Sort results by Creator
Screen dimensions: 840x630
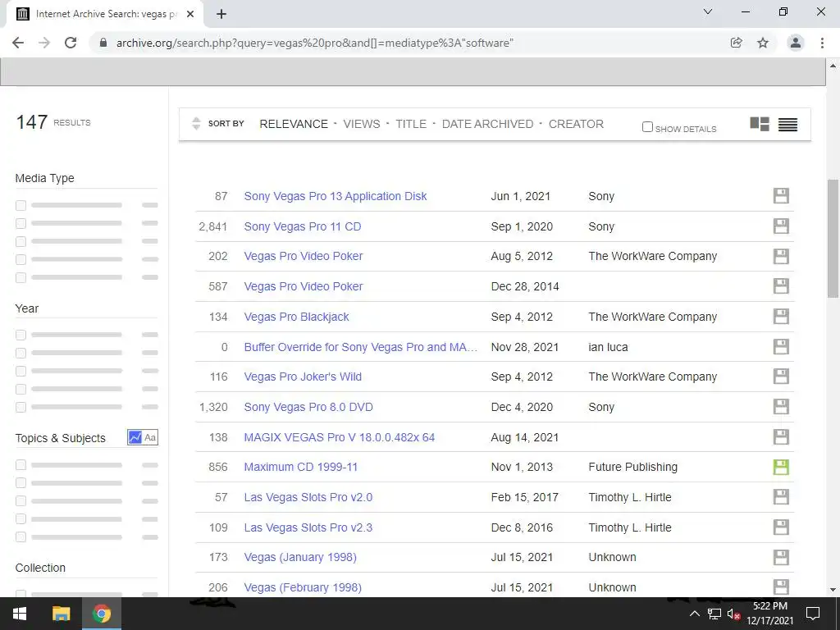pos(576,124)
